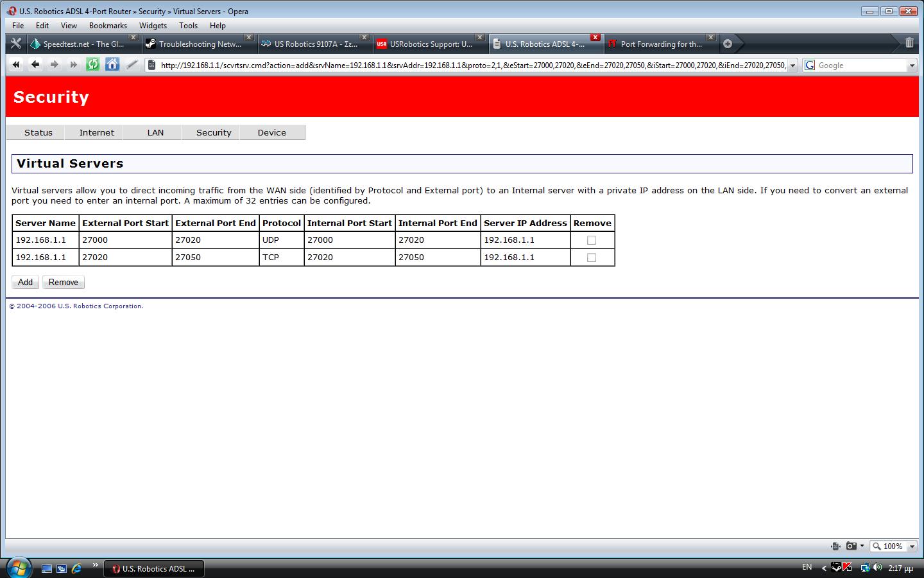Click in the Google search field
This screenshot has width=924, height=578.
861,65
